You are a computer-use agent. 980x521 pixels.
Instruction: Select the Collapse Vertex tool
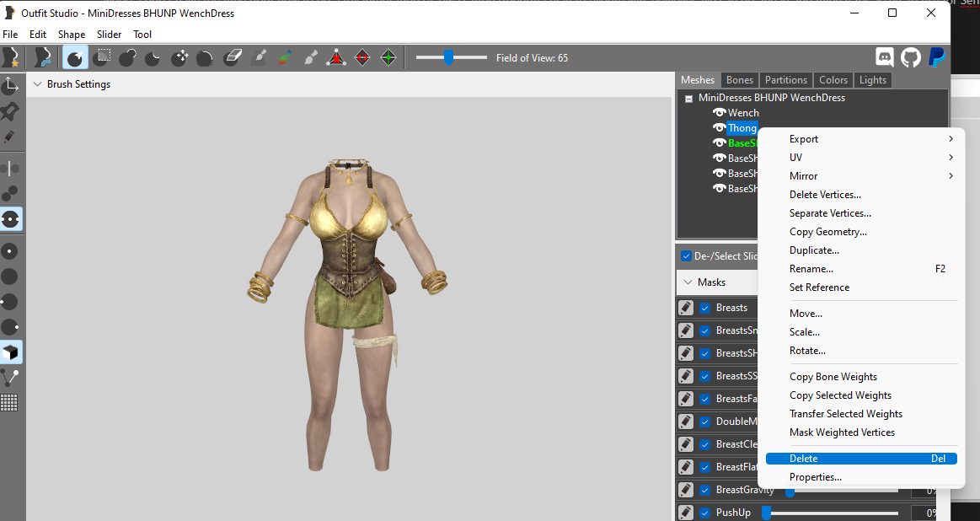coord(336,57)
